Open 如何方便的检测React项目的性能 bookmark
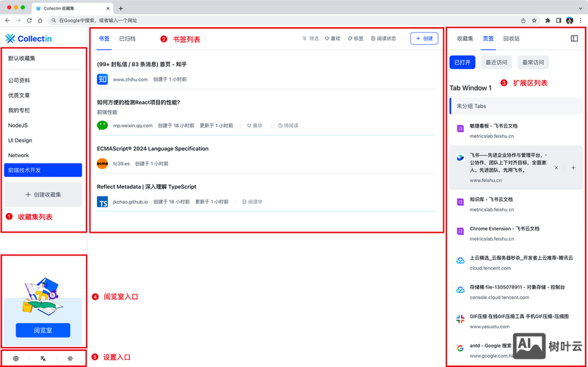The image size is (588, 367). (139, 102)
